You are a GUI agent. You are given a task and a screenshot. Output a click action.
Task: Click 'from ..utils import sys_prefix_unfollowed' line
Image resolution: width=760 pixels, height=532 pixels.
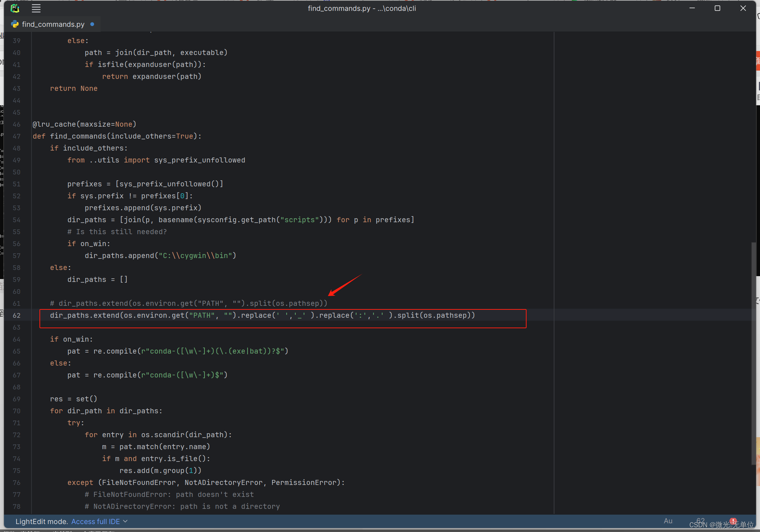[x=156, y=160]
